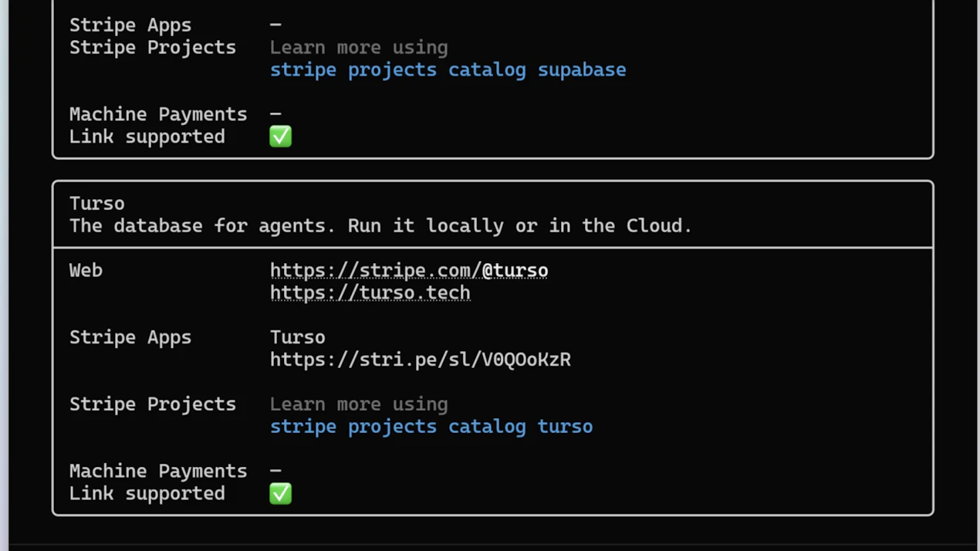Click the Link supported label in the top card
Viewport: 980px width, 551px height.
click(x=147, y=137)
